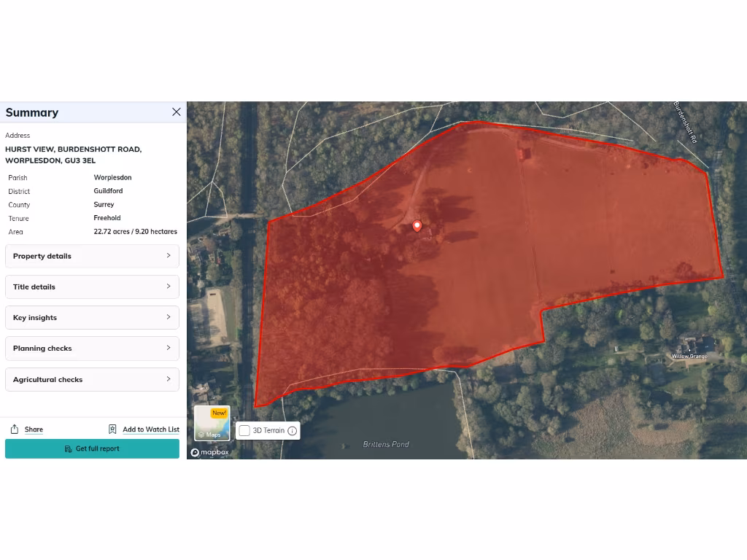This screenshot has height=560, width=747.
Task: Expand the Property details section
Action: 92,256
